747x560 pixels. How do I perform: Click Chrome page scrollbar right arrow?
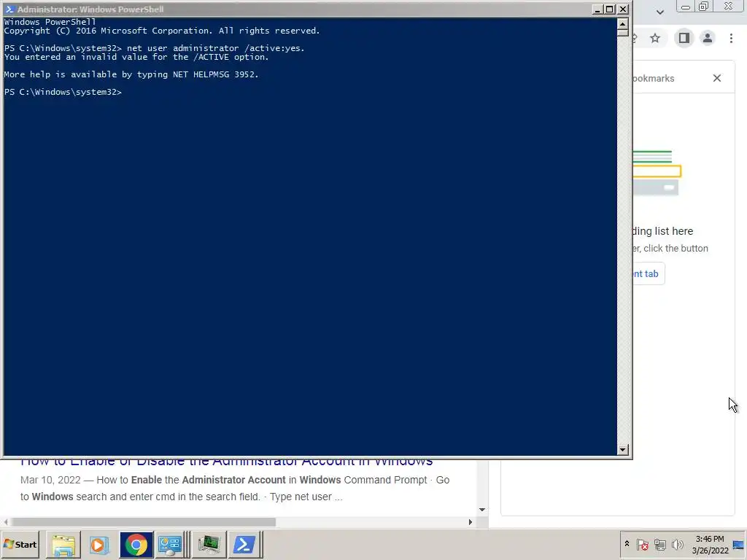[x=471, y=522]
